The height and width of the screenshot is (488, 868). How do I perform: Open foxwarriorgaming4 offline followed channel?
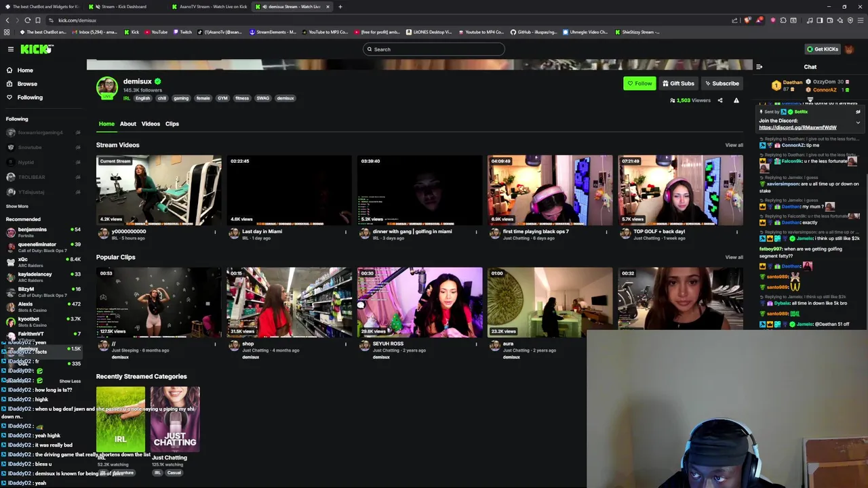pyautogui.click(x=43, y=133)
